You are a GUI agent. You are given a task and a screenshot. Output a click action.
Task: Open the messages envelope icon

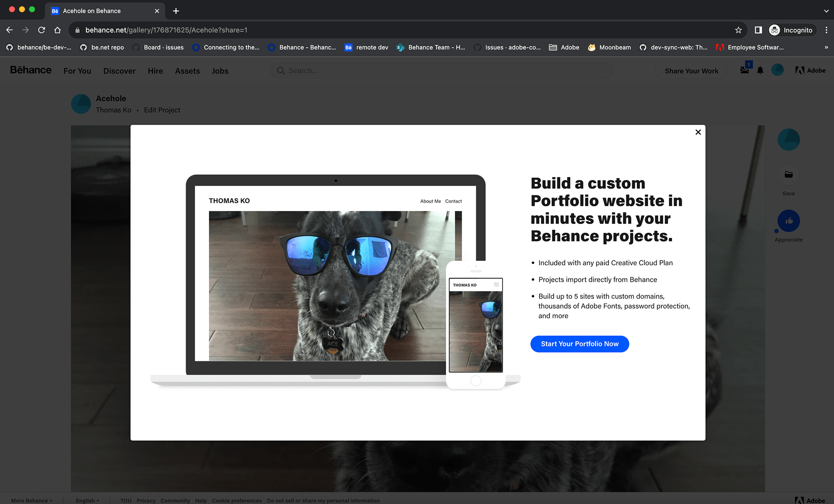click(x=745, y=70)
